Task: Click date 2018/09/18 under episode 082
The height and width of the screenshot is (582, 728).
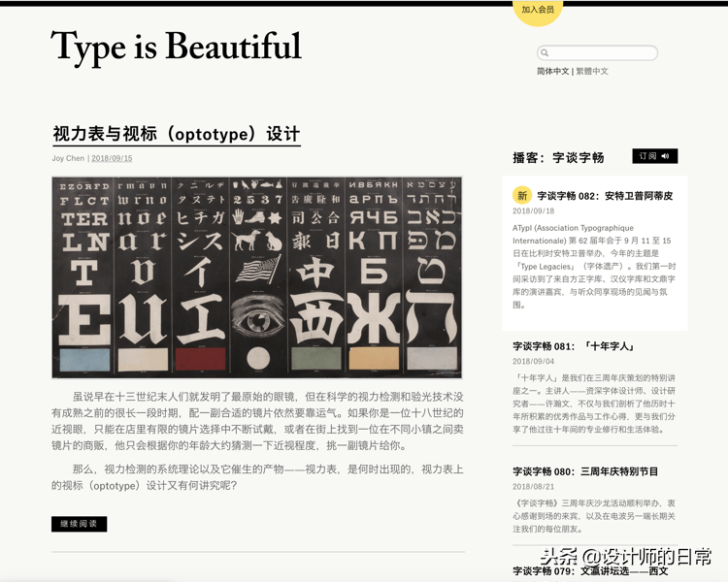Action: coord(534,211)
